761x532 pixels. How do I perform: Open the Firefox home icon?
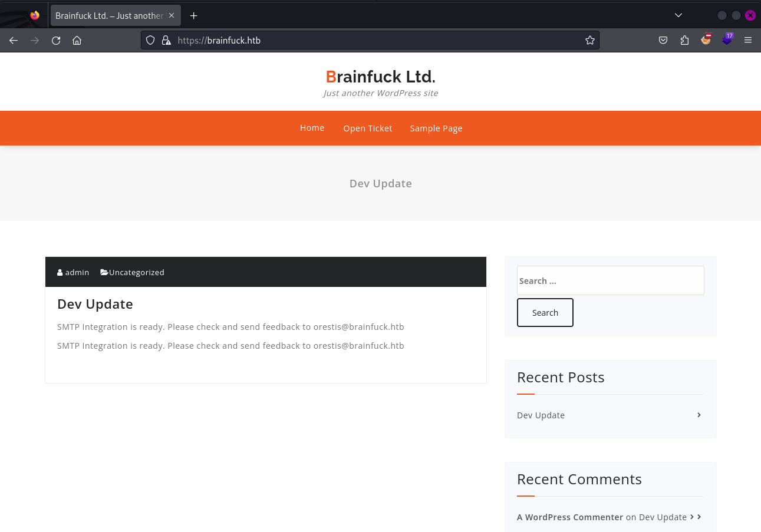pyautogui.click(x=77, y=41)
